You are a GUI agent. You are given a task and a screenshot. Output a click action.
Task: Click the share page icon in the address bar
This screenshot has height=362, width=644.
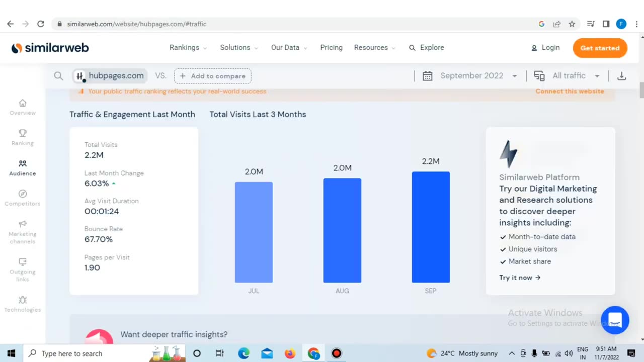(557, 24)
